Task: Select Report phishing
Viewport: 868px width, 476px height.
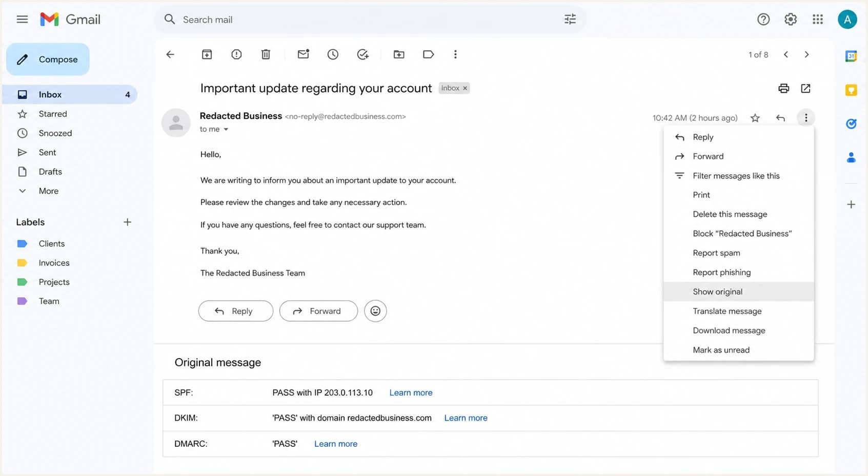Action: click(x=738, y=273)
